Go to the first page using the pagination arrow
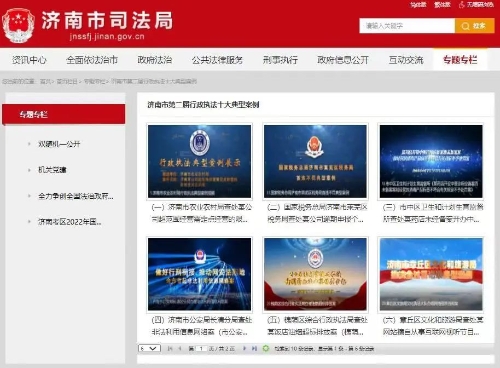Image resolution: width=500 pixels, height=368 pixels. 170,348
